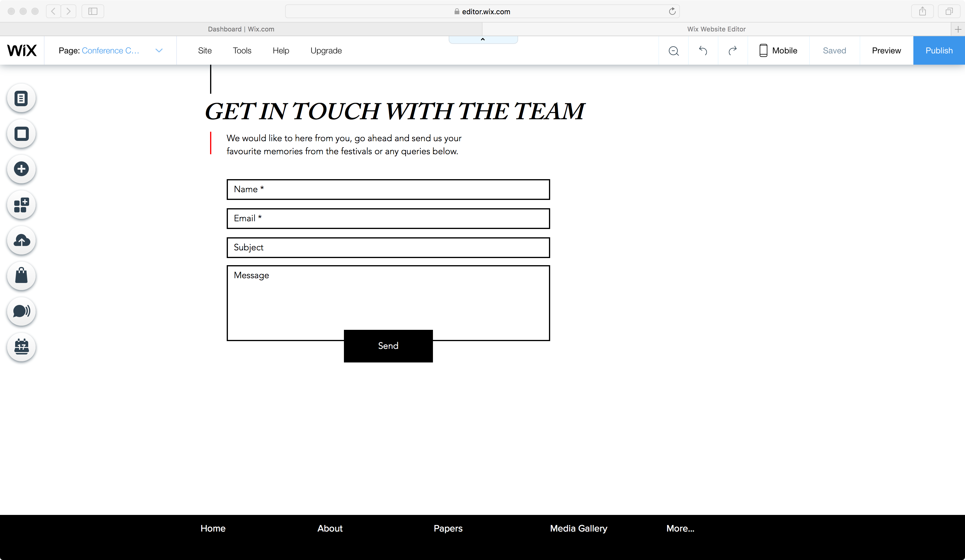965x560 pixels.
Task: Click the Email input field
Action: pyautogui.click(x=388, y=219)
